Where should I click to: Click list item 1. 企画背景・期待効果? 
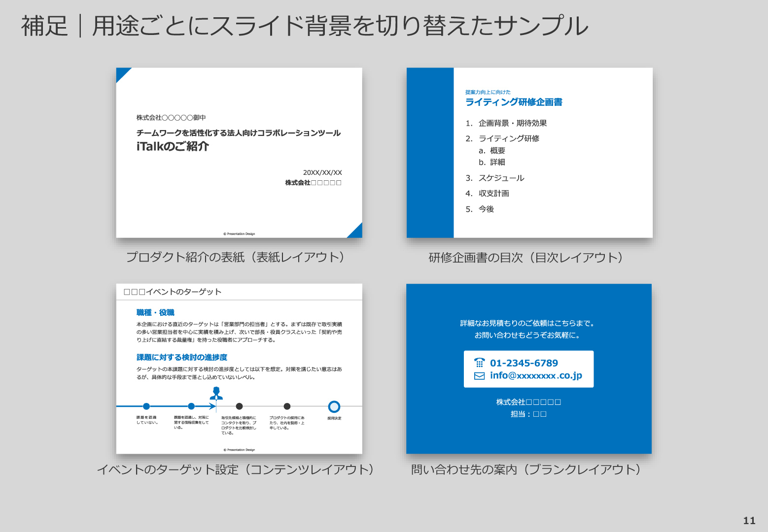point(506,123)
